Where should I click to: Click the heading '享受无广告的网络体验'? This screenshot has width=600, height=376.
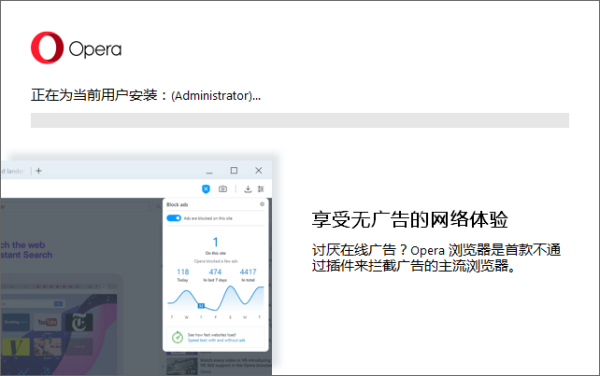point(410,220)
